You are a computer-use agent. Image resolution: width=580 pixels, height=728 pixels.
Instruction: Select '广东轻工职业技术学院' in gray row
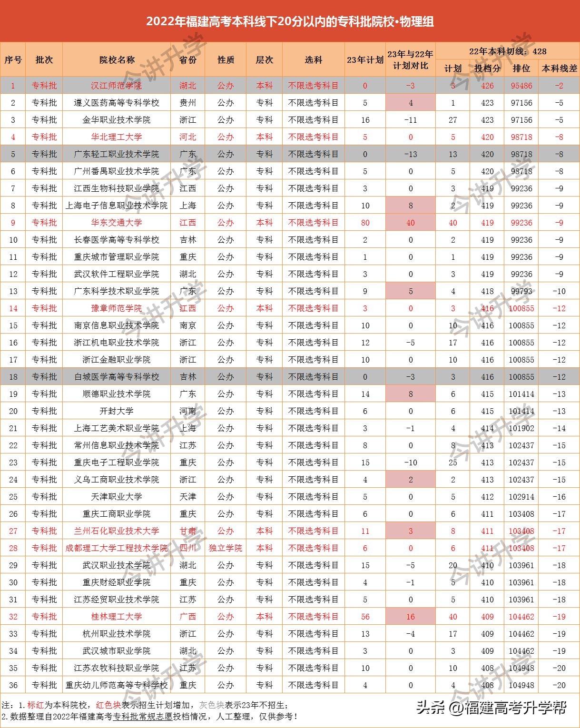point(117,154)
